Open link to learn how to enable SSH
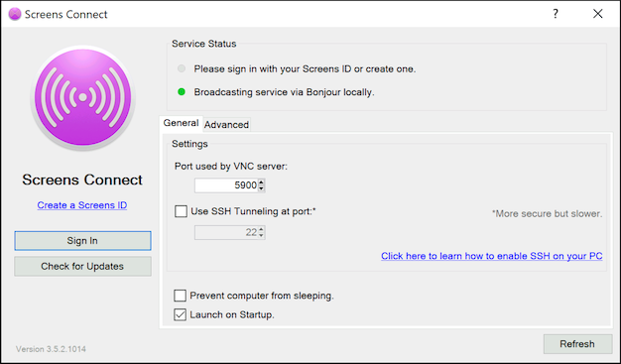 click(x=491, y=256)
